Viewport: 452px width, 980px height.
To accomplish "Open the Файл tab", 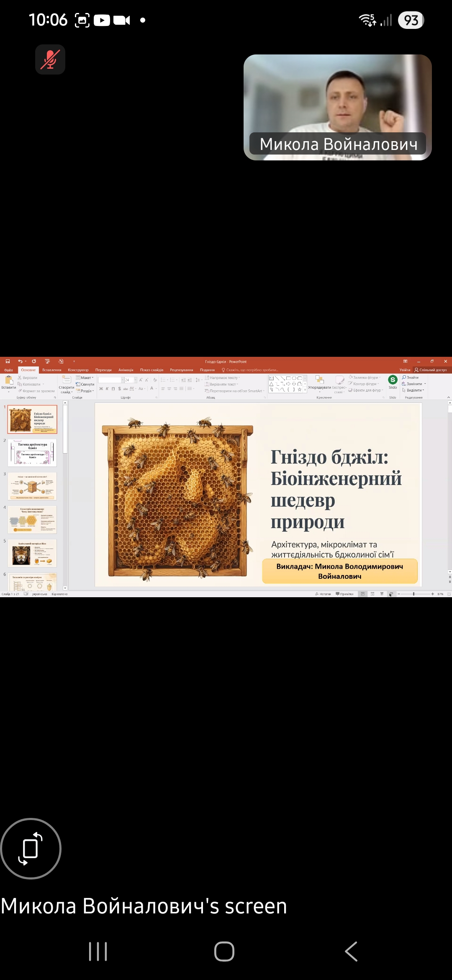I will point(8,370).
